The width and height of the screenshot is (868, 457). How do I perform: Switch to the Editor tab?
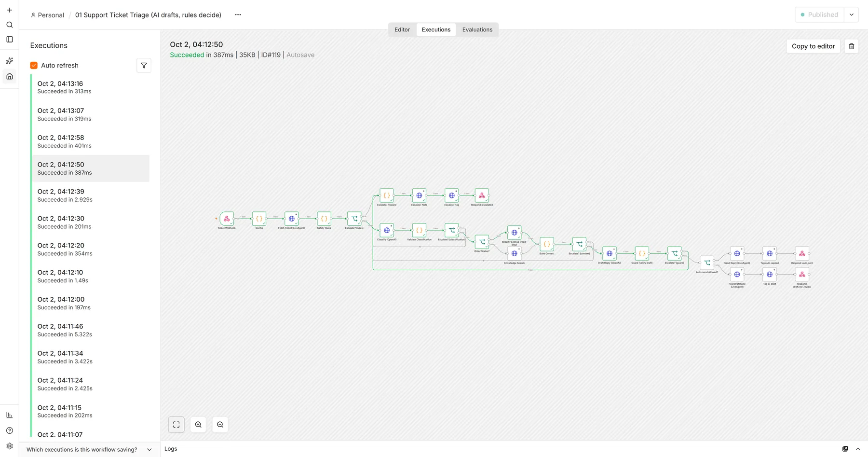[402, 29]
